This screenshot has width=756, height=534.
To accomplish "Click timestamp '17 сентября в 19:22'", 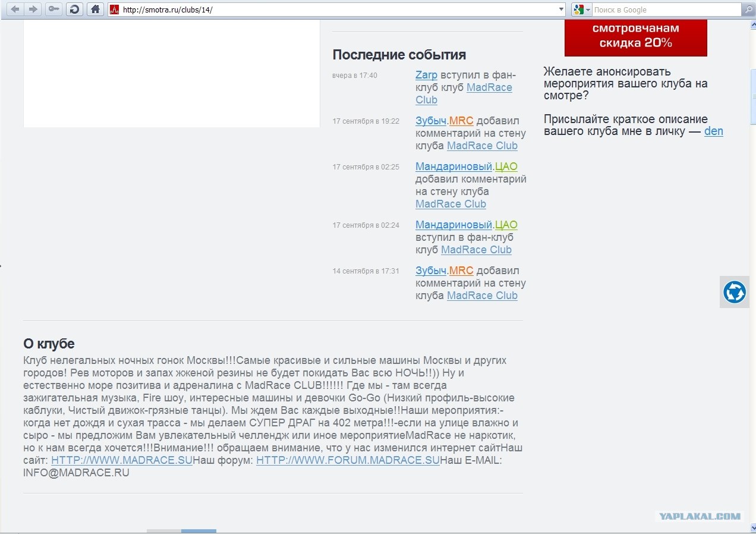I will 366,121.
